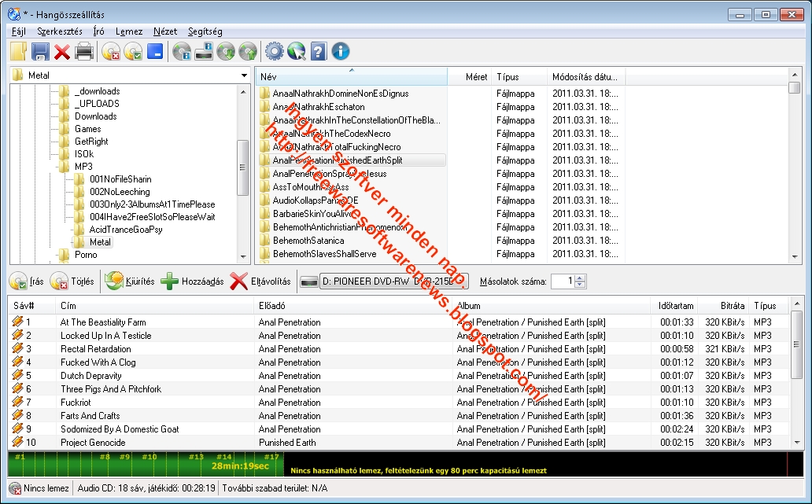This screenshot has width=812, height=504.
Task: Show disc information with the disc info icon
Action: click(x=182, y=52)
